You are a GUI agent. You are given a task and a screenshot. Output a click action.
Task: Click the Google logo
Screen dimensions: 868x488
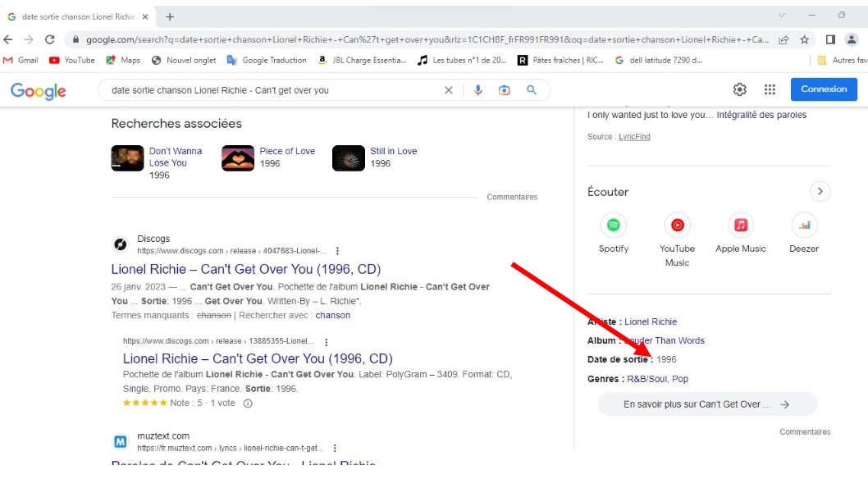click(x=39, y=91)
